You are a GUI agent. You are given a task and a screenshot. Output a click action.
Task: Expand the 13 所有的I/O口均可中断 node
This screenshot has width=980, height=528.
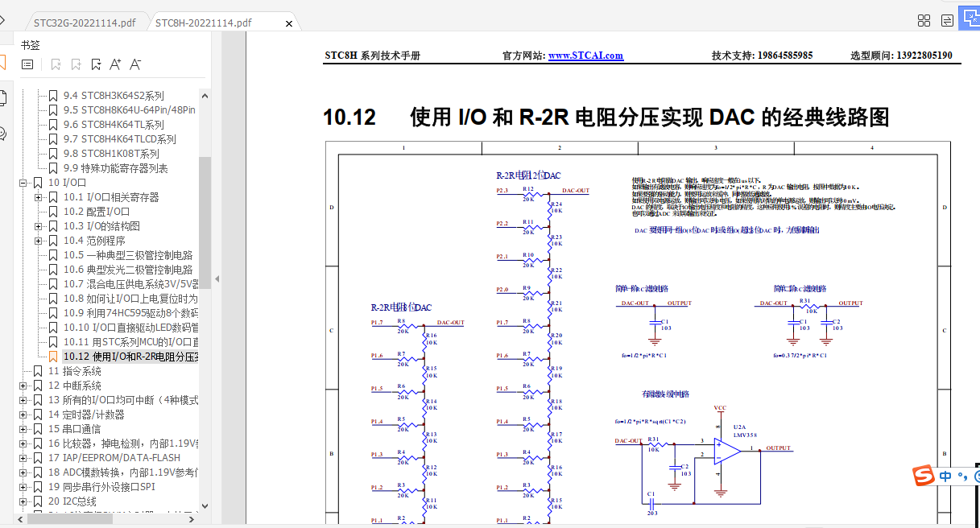pyautogui.click(x=23, y=400)
